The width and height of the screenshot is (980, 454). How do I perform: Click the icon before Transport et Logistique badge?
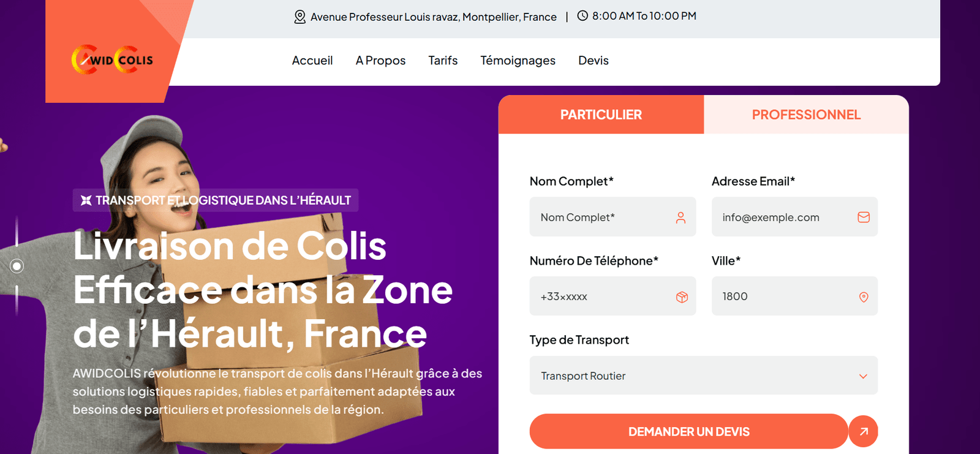[86, 200]
